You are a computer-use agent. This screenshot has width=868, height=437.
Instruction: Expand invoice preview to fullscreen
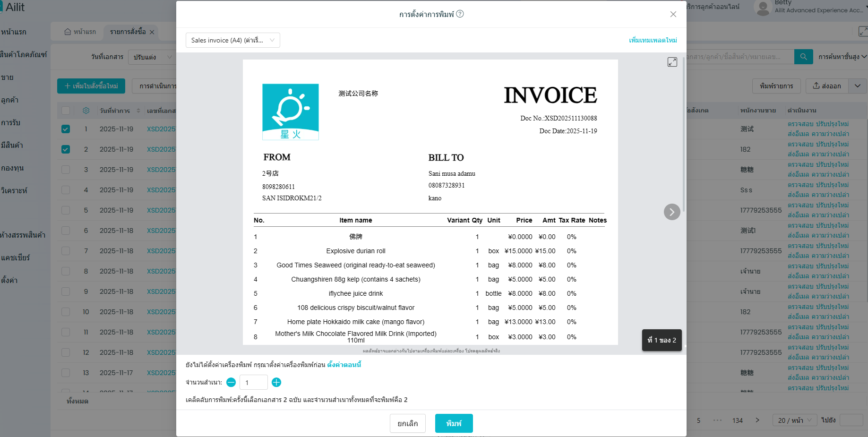pyautogui.click(x=672, y=62)
